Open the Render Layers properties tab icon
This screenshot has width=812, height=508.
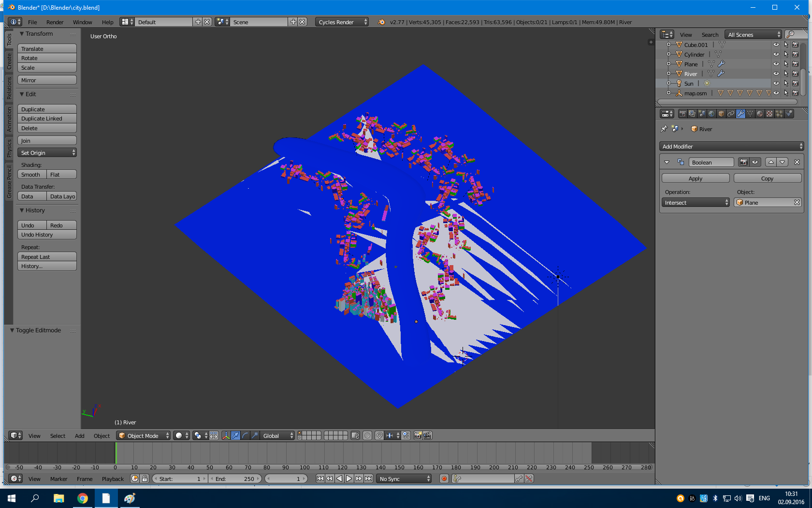(692, 114)
